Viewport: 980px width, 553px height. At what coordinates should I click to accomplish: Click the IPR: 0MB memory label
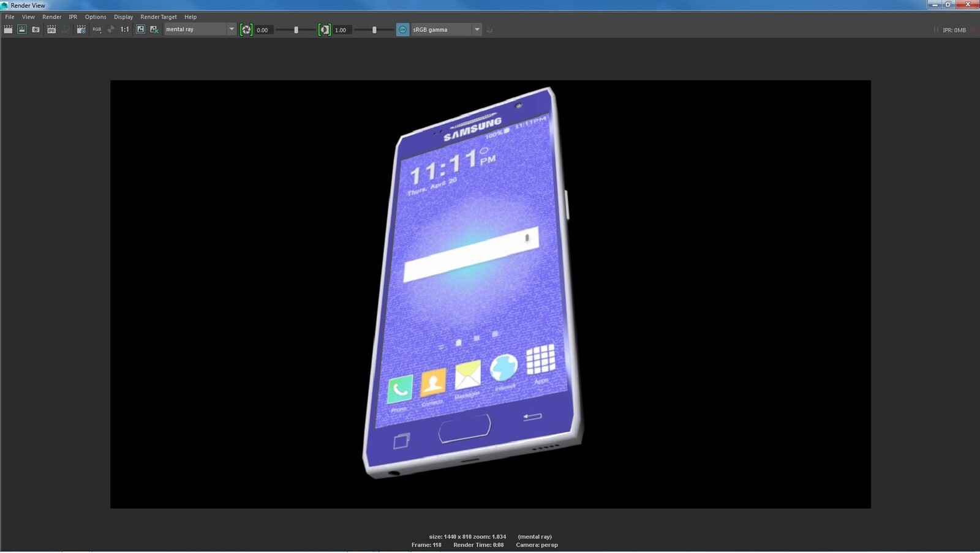[954, 30]
